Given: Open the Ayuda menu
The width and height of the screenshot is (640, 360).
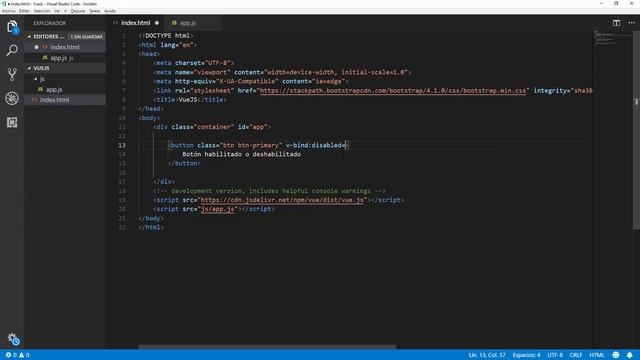Looking at the screenshot, I should pos(109,11).
